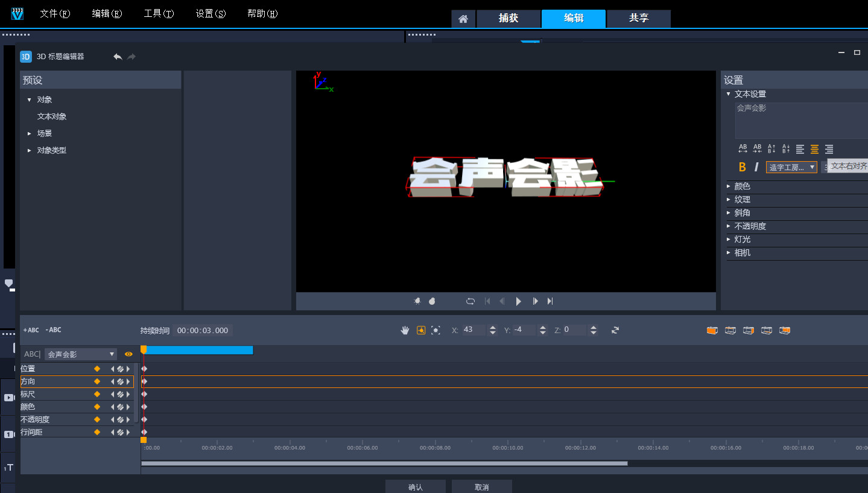868x493 pixels.
Task: Align text right
Action: point(829,149)
